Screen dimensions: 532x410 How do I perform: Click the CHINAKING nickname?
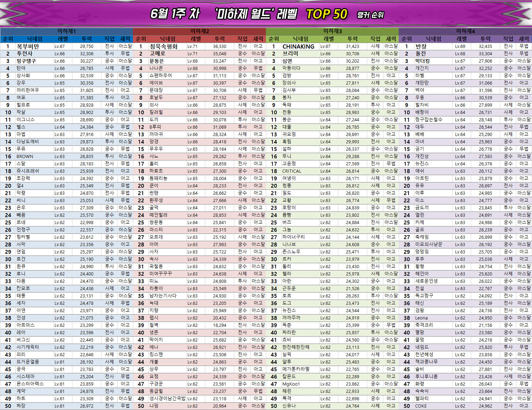(x=298, y=46)
